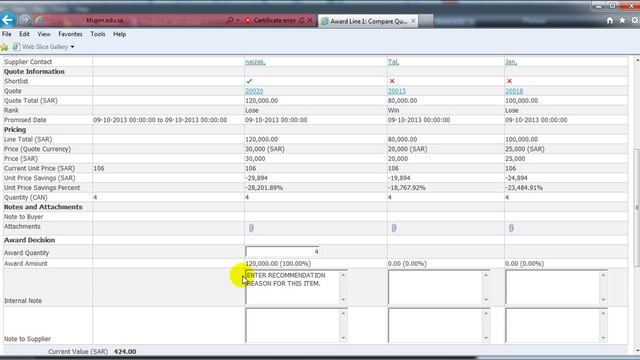
Task: Open the browser Tools gear icon
Action: point(635,20)
